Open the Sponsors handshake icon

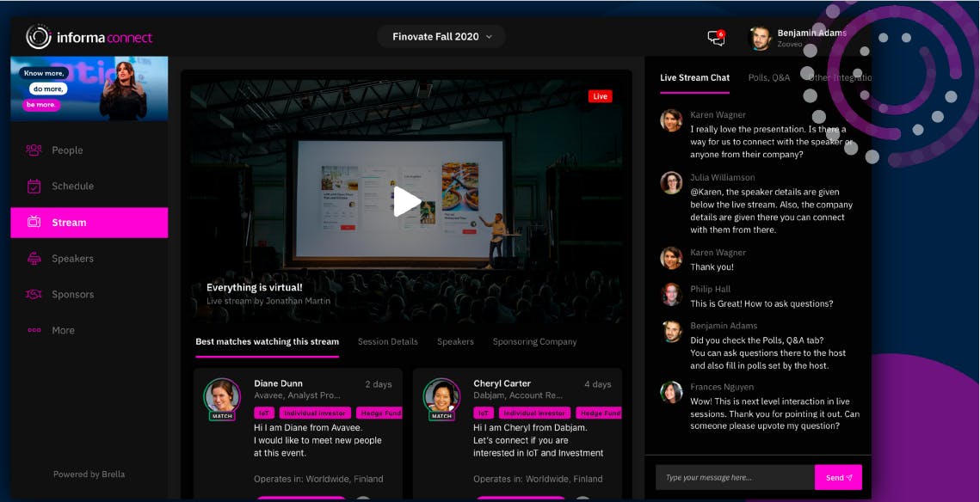tap(34, 294)
